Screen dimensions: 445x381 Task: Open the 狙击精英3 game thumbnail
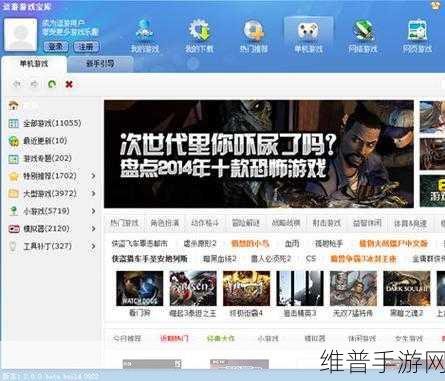point(300,288)
